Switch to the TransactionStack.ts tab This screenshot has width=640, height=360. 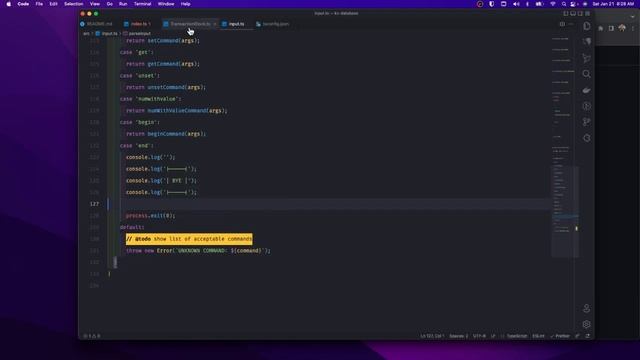pos(190,24)
